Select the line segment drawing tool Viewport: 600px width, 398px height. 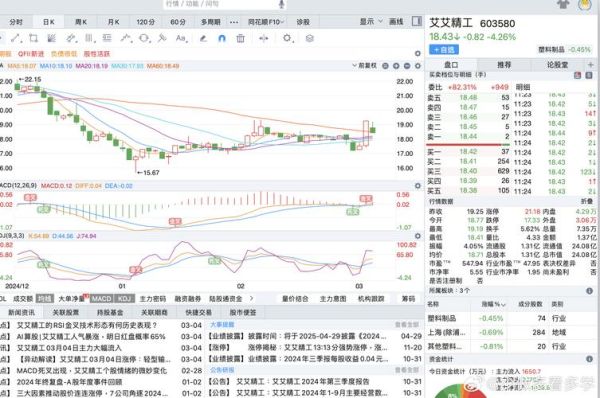pyautogui.click(x=15, y=38)
